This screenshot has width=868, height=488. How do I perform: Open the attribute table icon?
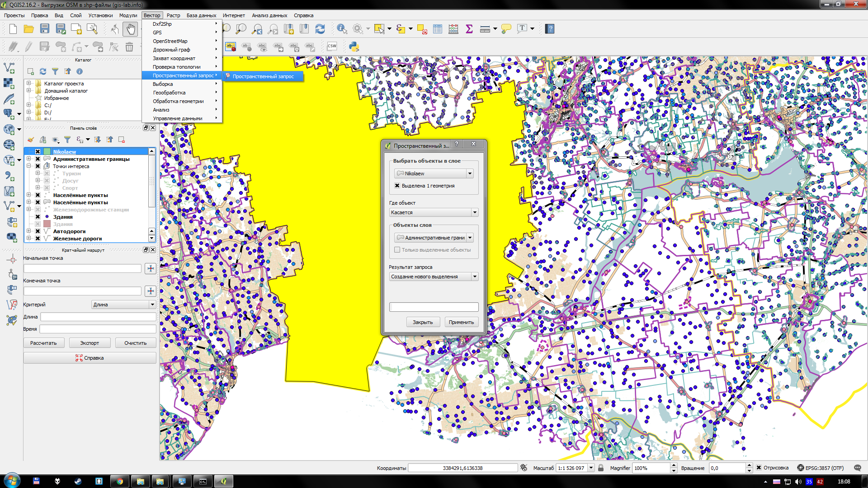[x=438, y=29]
